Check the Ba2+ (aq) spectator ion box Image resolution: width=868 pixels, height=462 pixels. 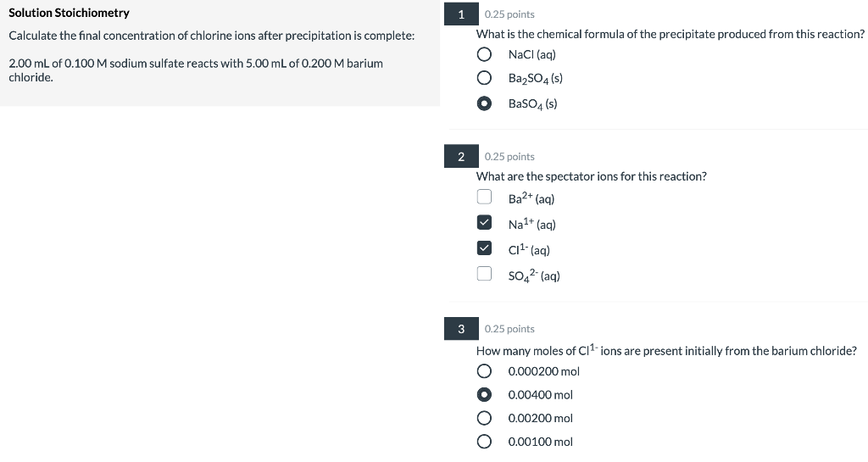(484, 198)
